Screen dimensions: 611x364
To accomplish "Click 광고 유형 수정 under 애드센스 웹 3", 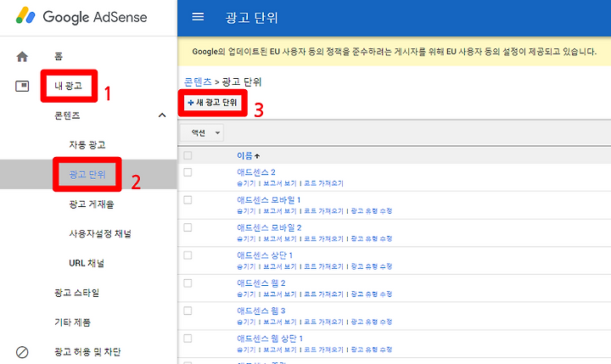I will pos(372,322).
